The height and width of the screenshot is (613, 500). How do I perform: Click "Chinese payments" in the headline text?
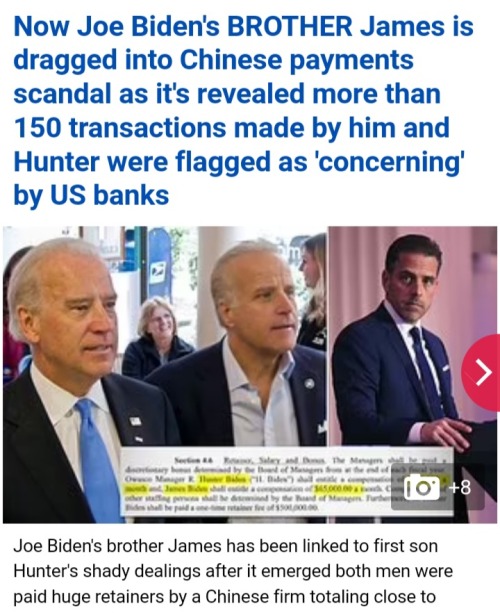coord(296,60)
